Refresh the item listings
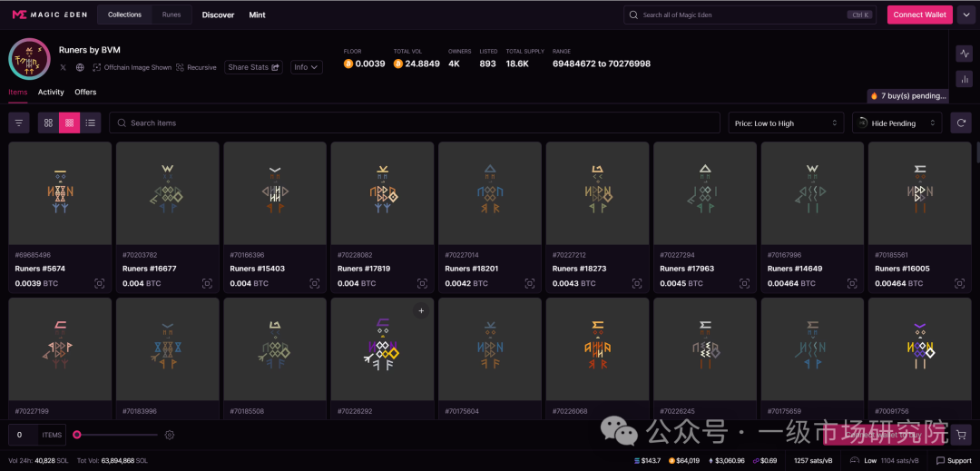 tap(961, 123)
